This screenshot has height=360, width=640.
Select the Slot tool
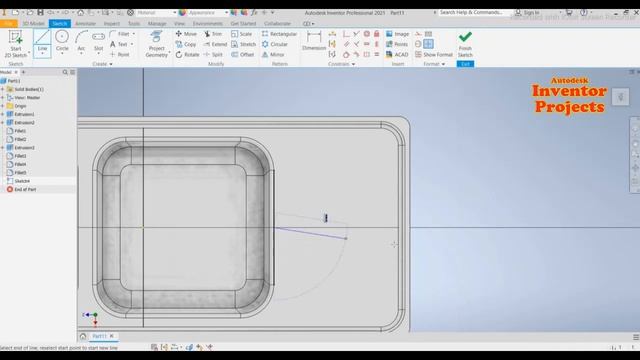[x=98, y=41]
